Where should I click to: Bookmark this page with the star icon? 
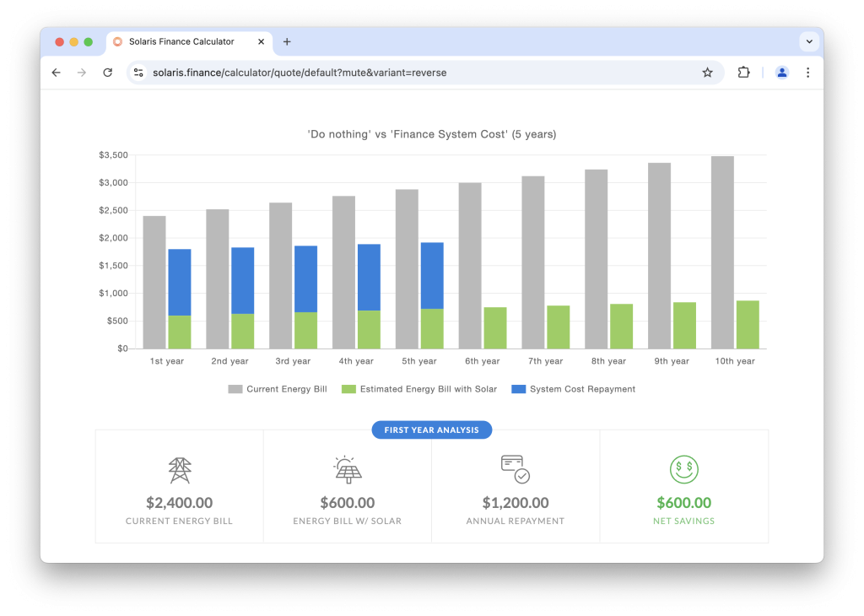coord(707,73)
